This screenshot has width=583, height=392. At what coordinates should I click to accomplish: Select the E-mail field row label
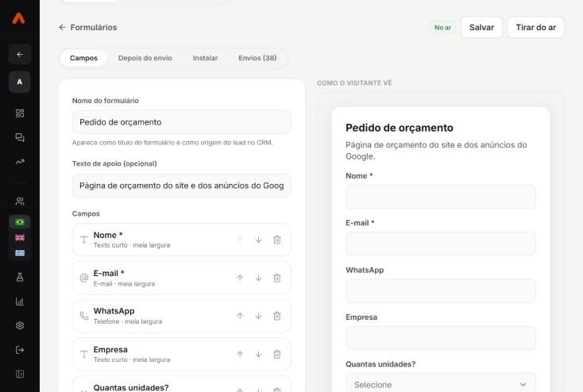(109, 274)
